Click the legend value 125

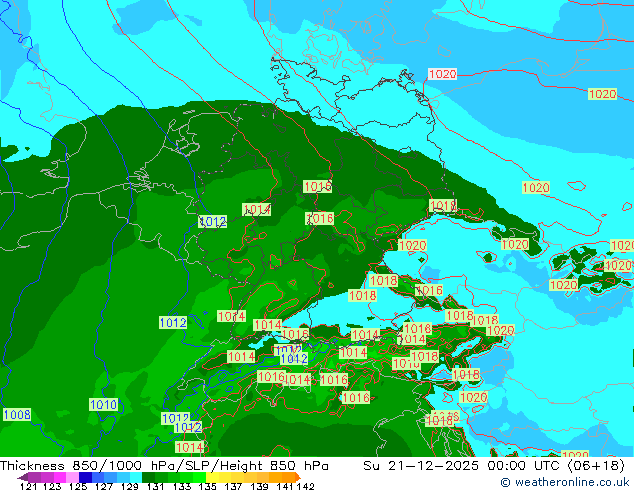coord(78,486)
